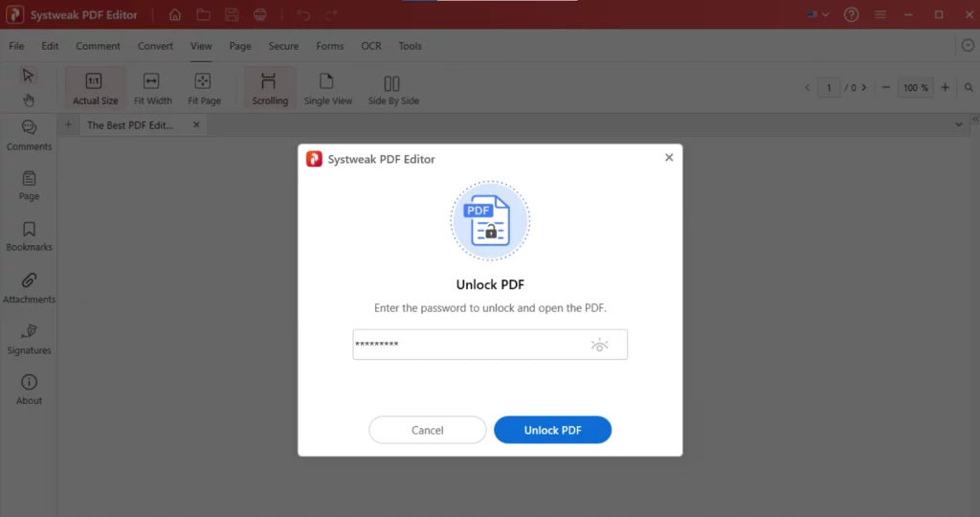Open language flag dropdown
Screen dimensions: 980x517
(817, 14)
